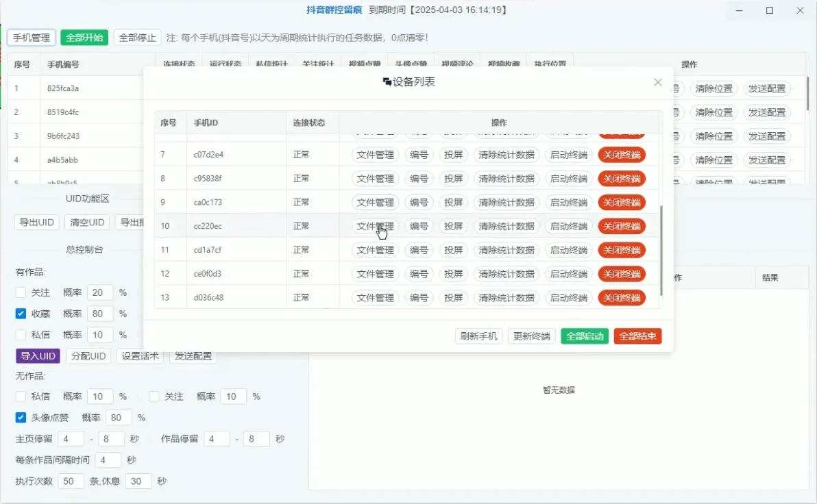817x504 pixels.
Task: Click green 全部启动 button in dialog
Action: [x=585, y=336]
